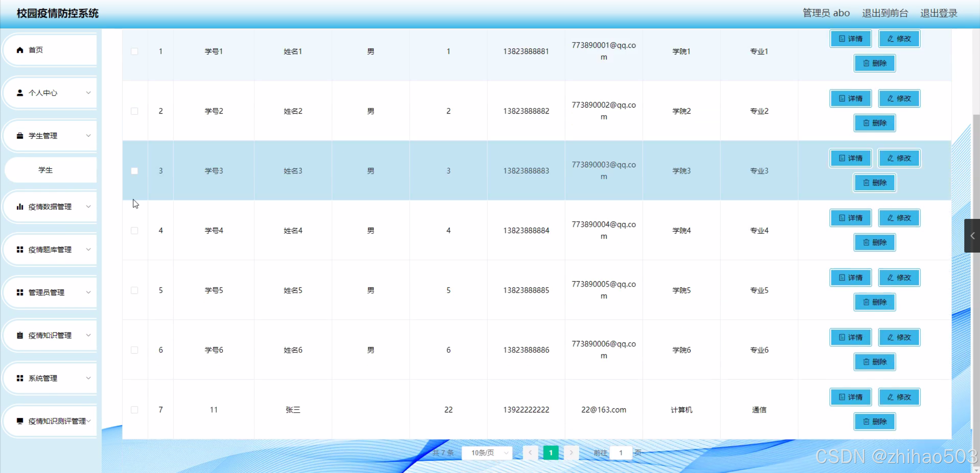Image resolution: width=980 pixels, height=473 pixels.
Task: Click the grid icon beside 疫情题库管理
Action: click(20, 250)
